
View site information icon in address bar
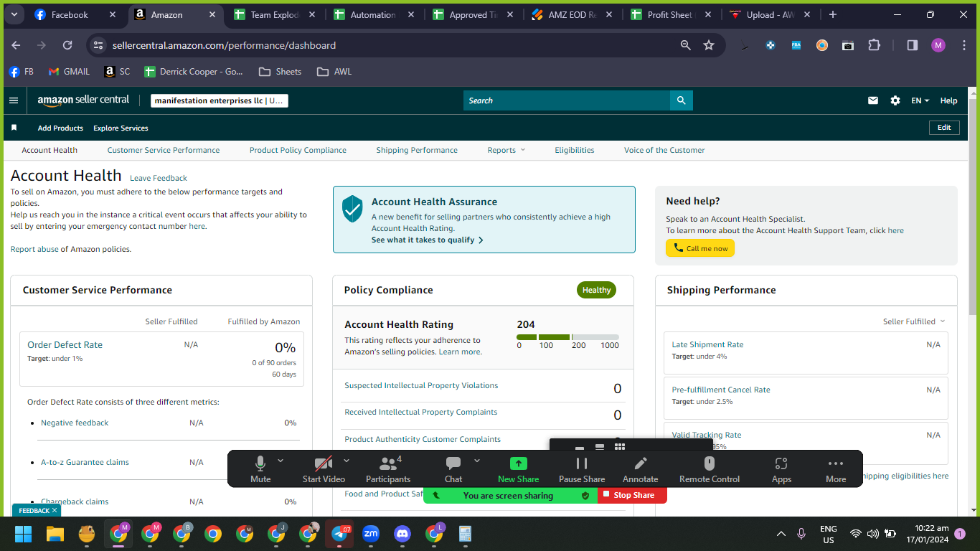pos(98,45)
